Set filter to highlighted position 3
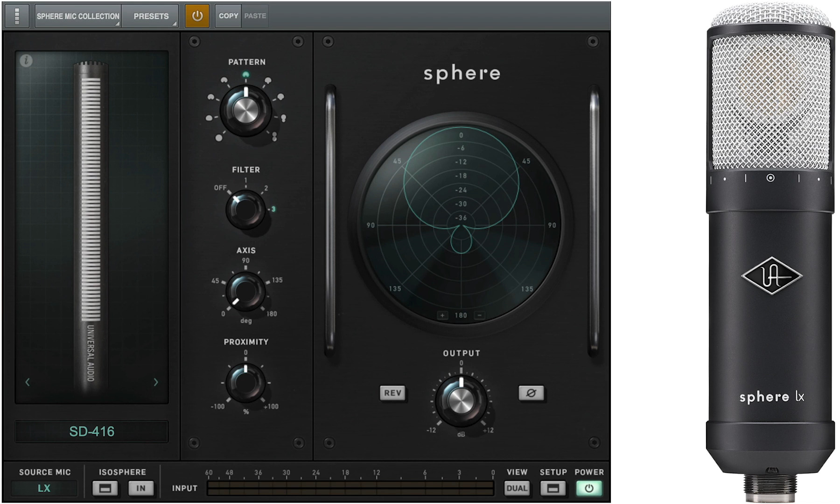 (273, 209)
